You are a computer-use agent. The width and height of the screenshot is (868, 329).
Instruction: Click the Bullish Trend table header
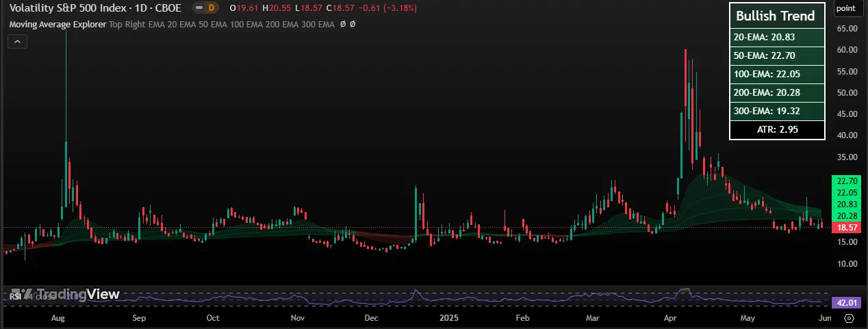pos(775,16)
